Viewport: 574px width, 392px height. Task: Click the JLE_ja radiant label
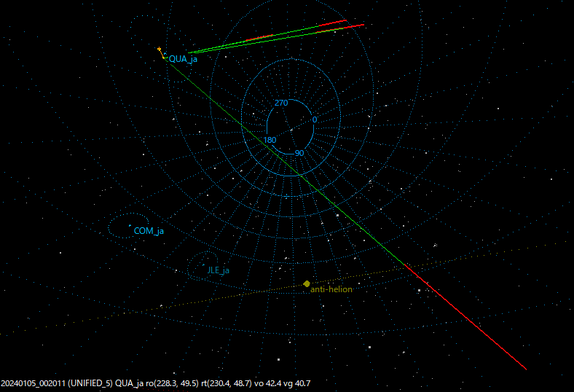[x=219, y=270]
